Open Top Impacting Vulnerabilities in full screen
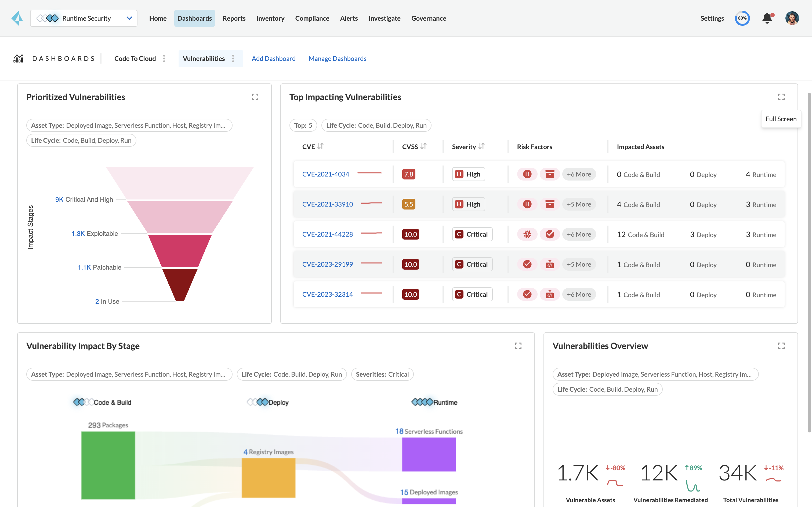Screen dimensions: 812x507 (781, 97)
